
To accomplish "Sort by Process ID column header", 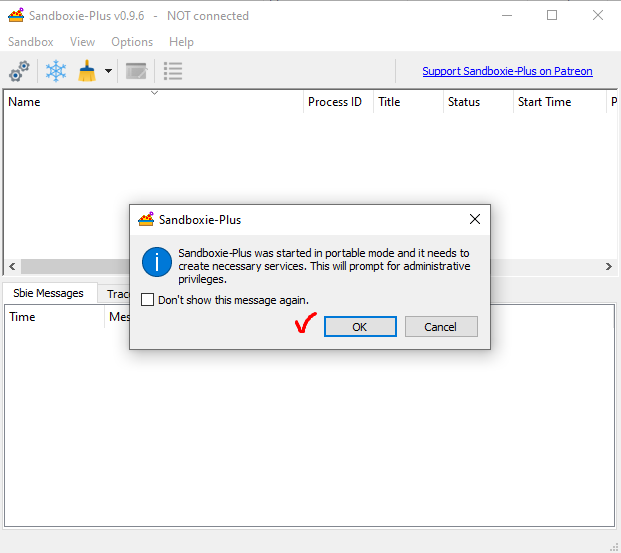I will [338, 102].
